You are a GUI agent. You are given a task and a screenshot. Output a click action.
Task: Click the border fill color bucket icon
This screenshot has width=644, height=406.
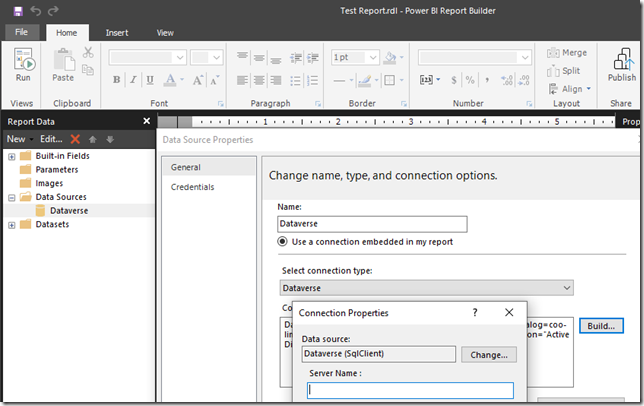coord(389,58)
